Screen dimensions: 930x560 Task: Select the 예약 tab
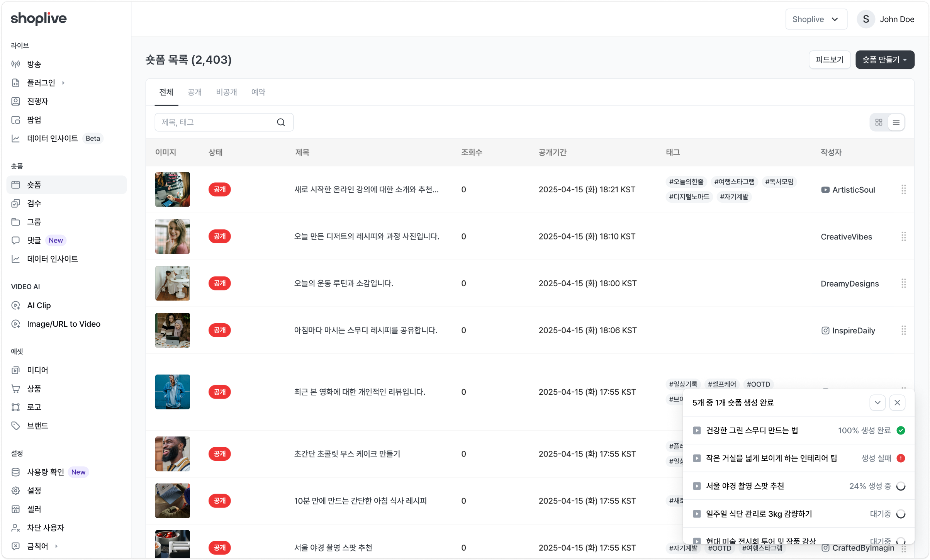click(258, 92)
